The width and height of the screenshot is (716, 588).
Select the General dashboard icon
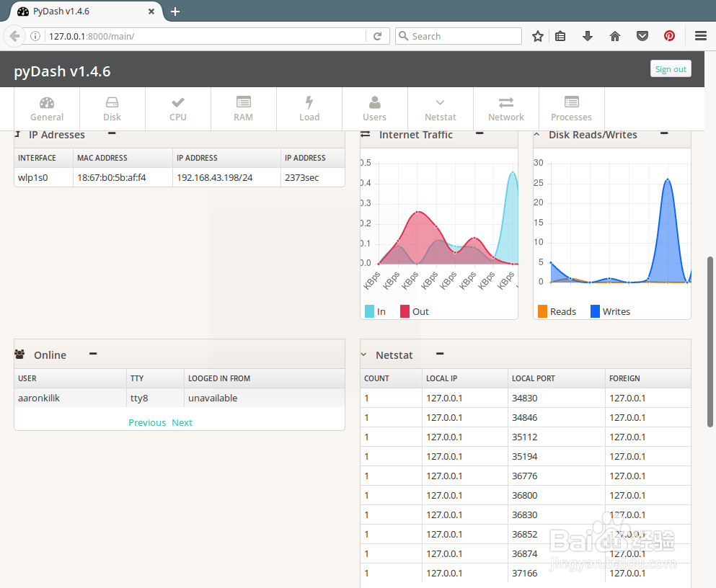[x=46, y=104]
